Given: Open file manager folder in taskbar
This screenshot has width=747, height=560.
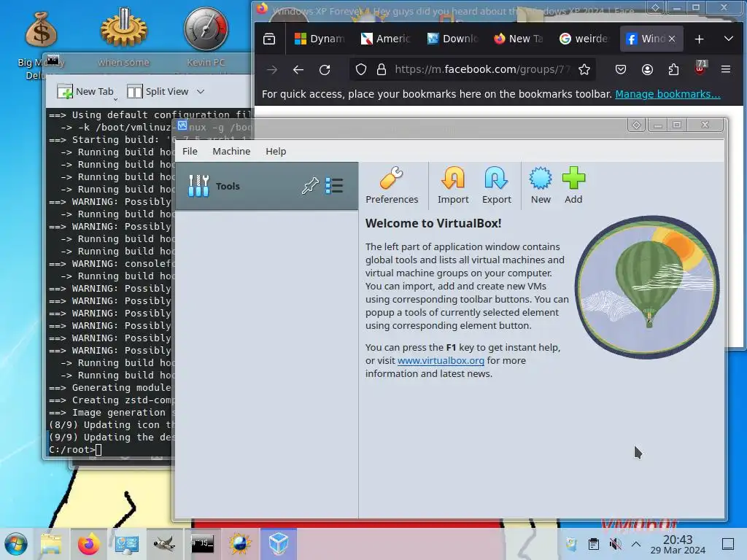Looking at the screenshot, I should [51, 544].
